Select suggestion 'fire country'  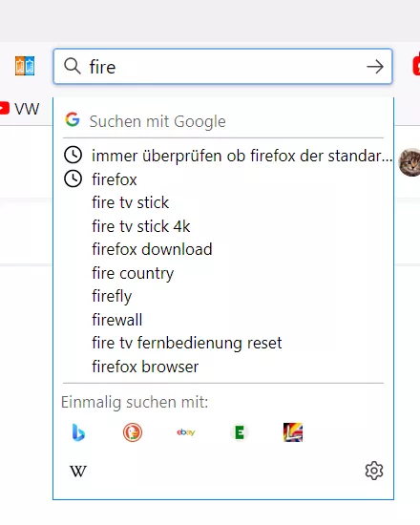point(223,273)
